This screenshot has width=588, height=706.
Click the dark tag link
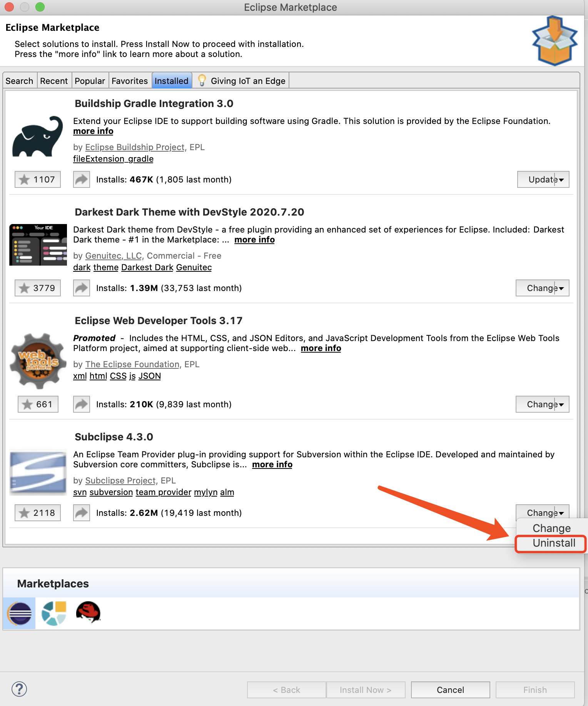82,268
